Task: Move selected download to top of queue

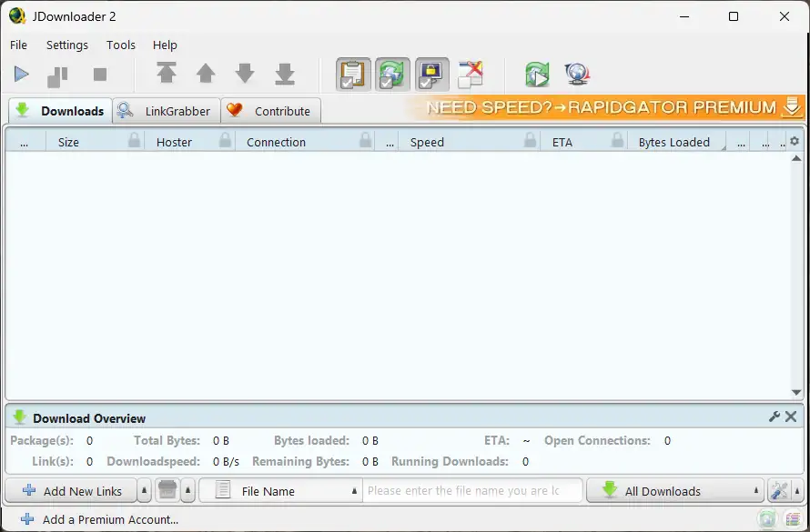Action: (x=165, y=75)
